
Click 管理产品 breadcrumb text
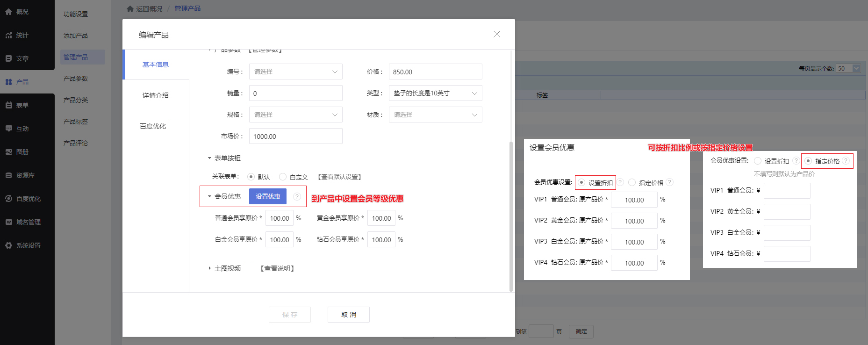[187, 9]
